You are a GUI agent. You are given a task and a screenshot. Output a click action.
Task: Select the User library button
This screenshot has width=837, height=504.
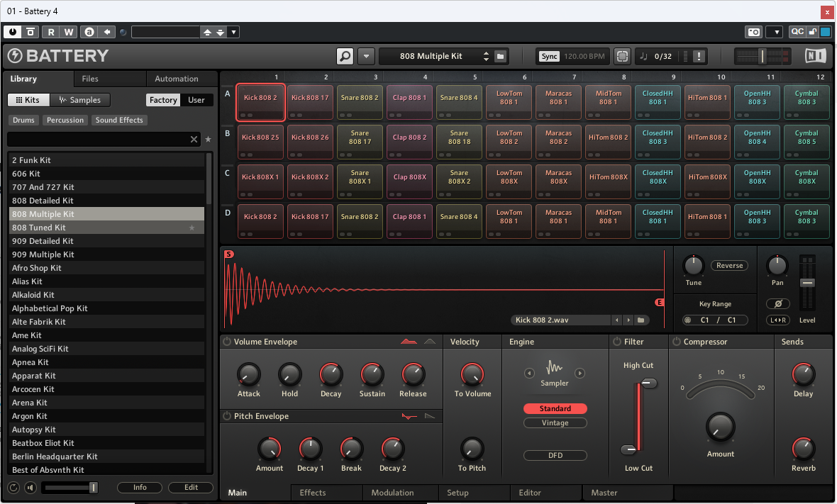[x=196, y=100]
